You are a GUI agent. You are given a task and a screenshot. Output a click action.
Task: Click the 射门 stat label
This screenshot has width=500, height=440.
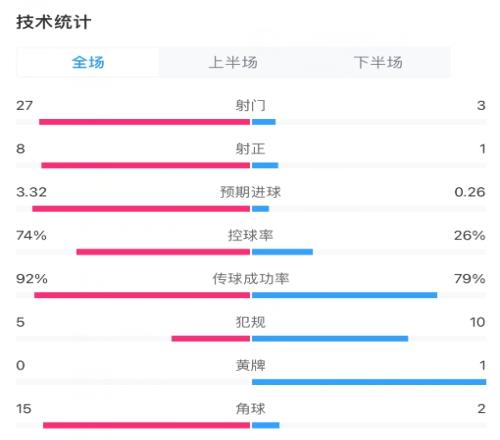[250, 105]
